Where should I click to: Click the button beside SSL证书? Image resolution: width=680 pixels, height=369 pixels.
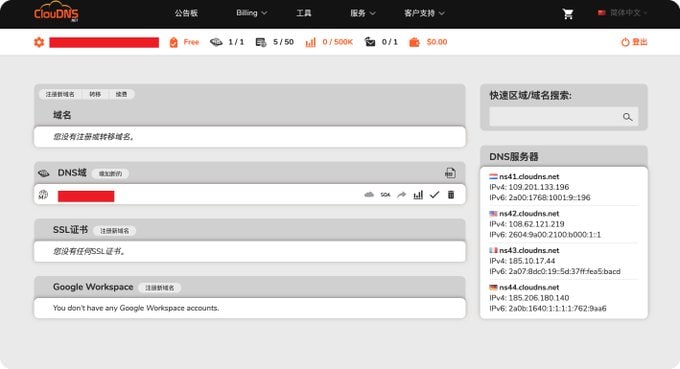pyautogui.click(x=114, y=231)
